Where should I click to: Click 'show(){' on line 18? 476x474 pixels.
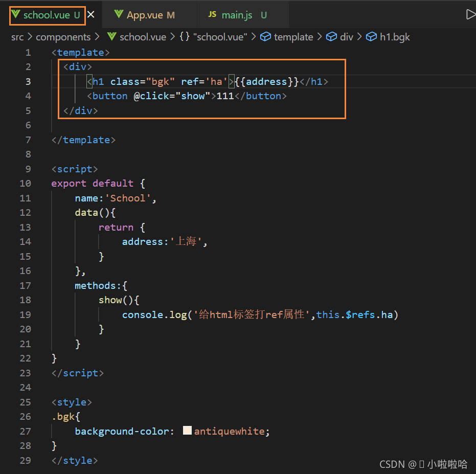coord(119,300)
